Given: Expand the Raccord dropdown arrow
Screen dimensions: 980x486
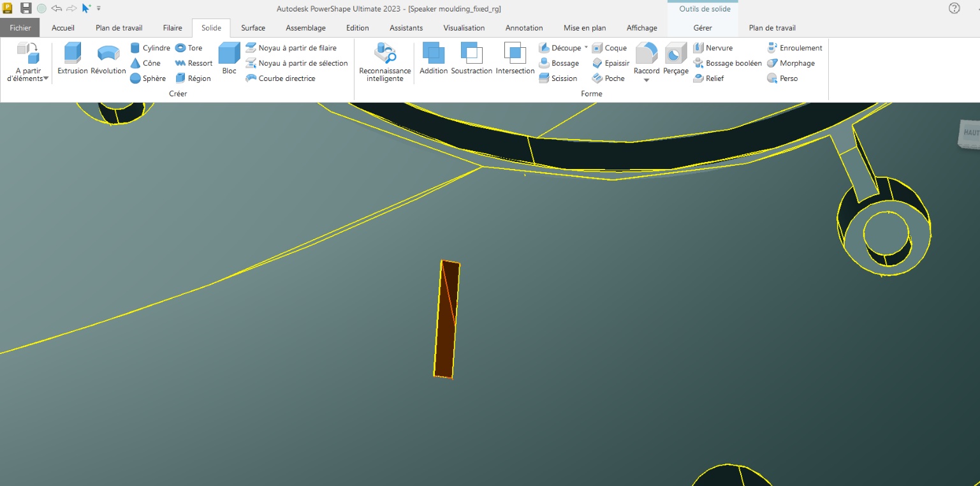Looking at the screenshot, I should click(647, 80).
